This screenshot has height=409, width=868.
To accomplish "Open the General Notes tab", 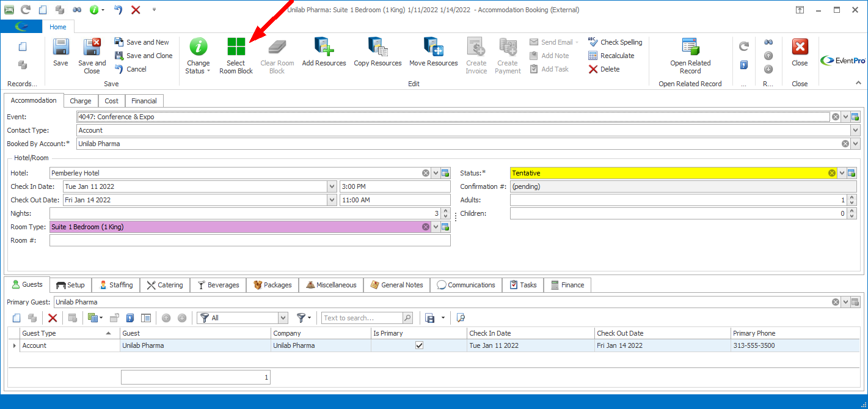I will point(397,285).
